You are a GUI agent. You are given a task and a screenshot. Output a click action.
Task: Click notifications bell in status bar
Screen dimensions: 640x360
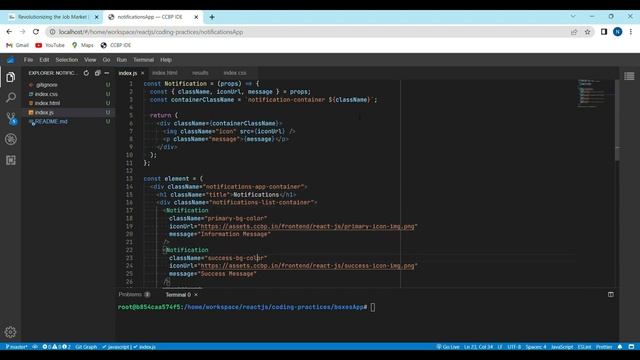pos(620,347)
